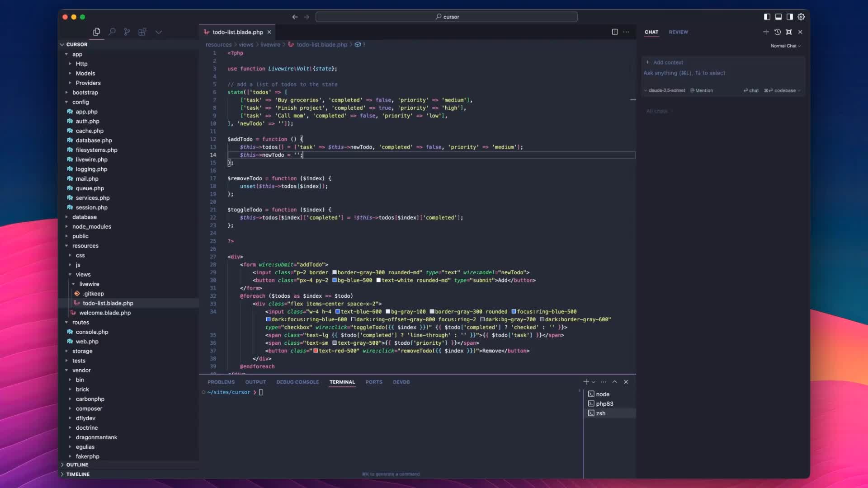Click the CHAT tab in right panel
Screen dimensions: 868x488
coord(651,32)
